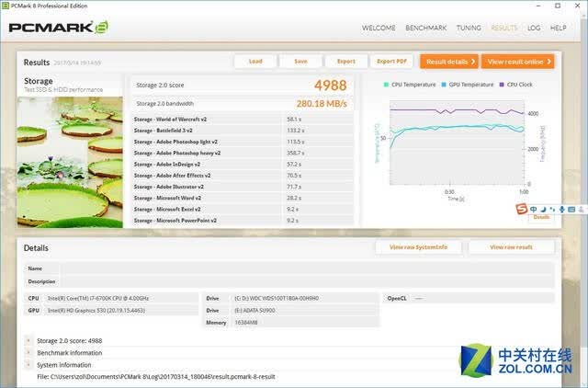
Task: Switch to the BENCHMARK tab
Action: (x=425, y=28)
